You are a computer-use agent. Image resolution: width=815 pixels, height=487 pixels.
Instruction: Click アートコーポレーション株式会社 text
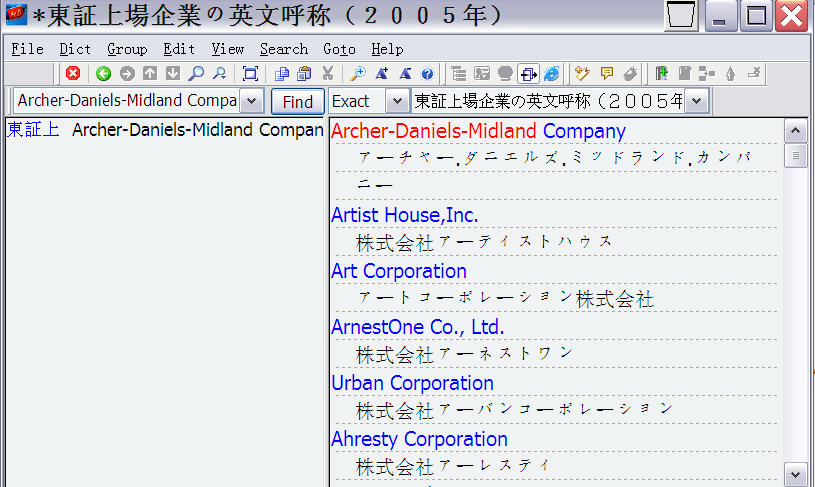click(506, 298)
